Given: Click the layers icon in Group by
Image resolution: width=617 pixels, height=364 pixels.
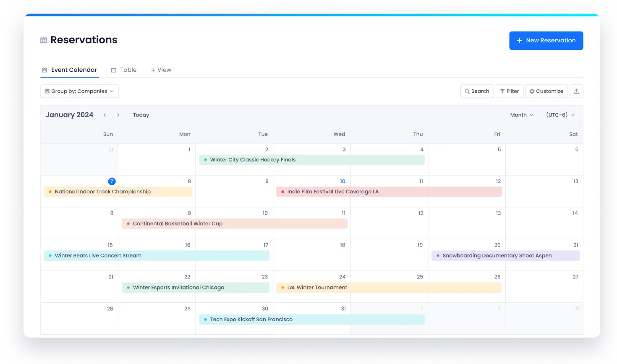Looking at the screenshot, I should pyautogui.click(x=47, y=91).
